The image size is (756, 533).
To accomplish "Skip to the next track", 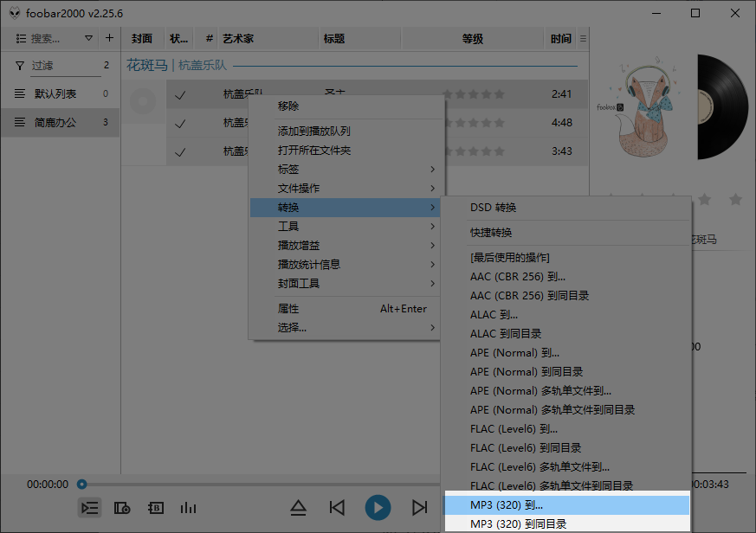I will pyautogui.click(x=419, y=509).
